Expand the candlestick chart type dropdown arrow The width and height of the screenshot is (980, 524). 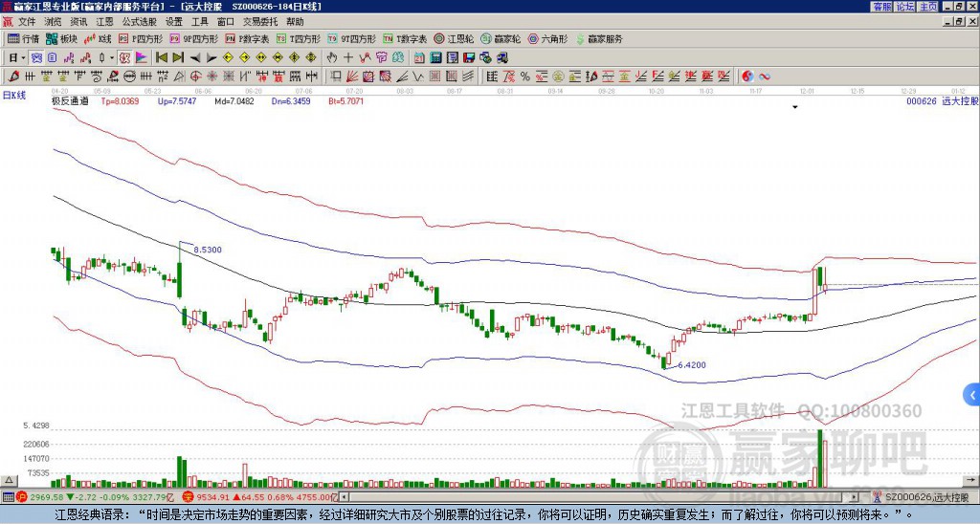point(112,58)
